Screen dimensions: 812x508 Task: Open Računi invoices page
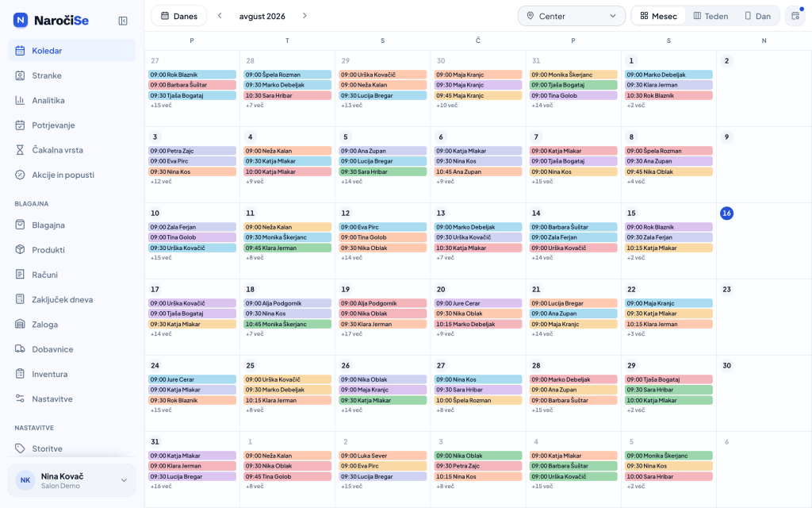coord(72,275)
